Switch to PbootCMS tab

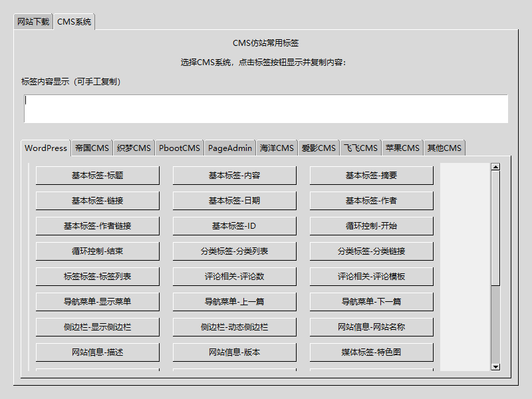tap(179, 148)
